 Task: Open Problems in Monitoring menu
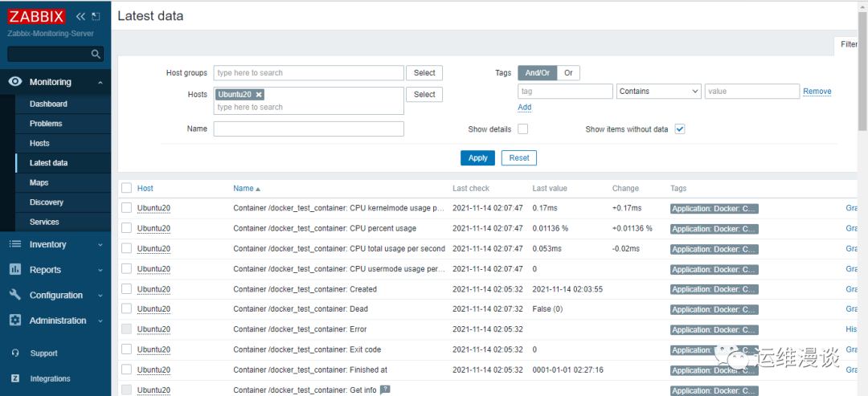[46, 124]
